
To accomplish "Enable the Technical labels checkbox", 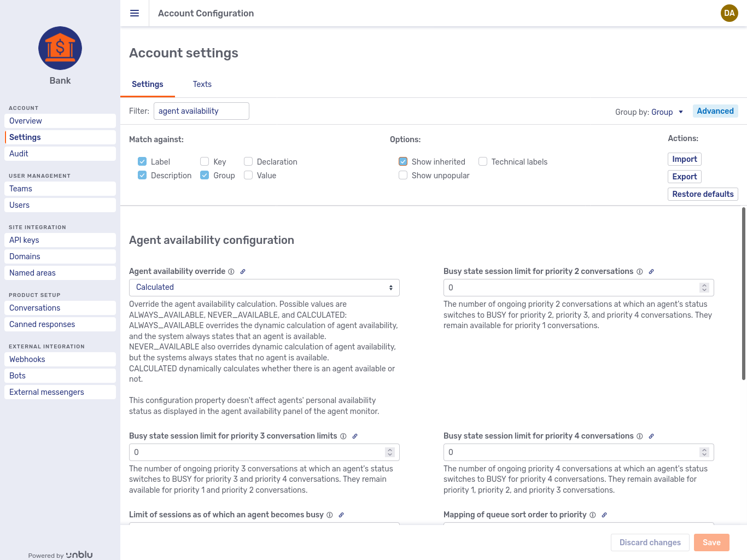I will coord(483,161).
